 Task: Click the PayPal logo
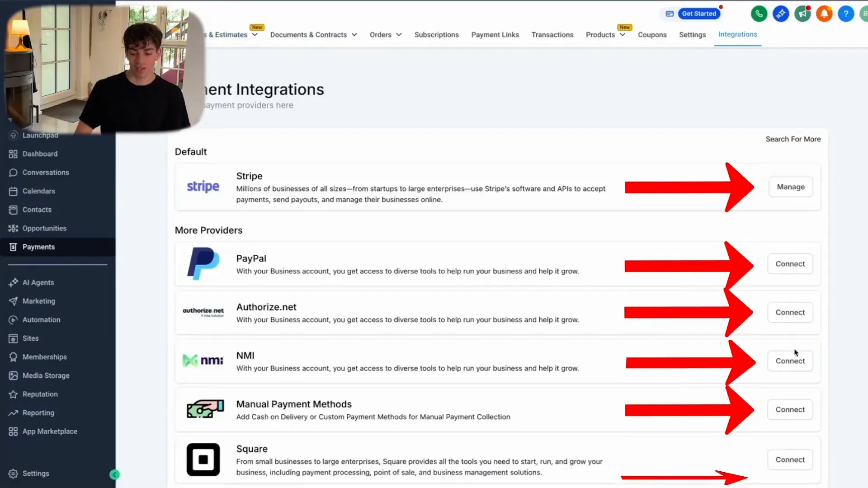203,263
